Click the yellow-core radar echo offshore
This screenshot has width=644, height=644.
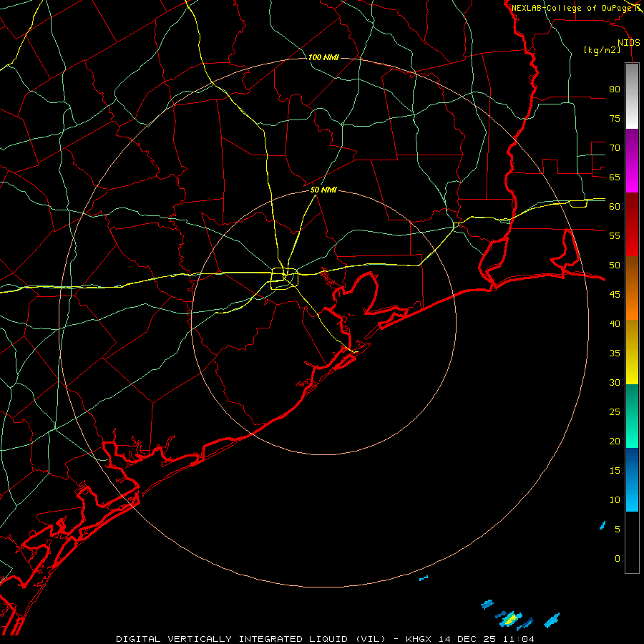(x=510, y=618)
